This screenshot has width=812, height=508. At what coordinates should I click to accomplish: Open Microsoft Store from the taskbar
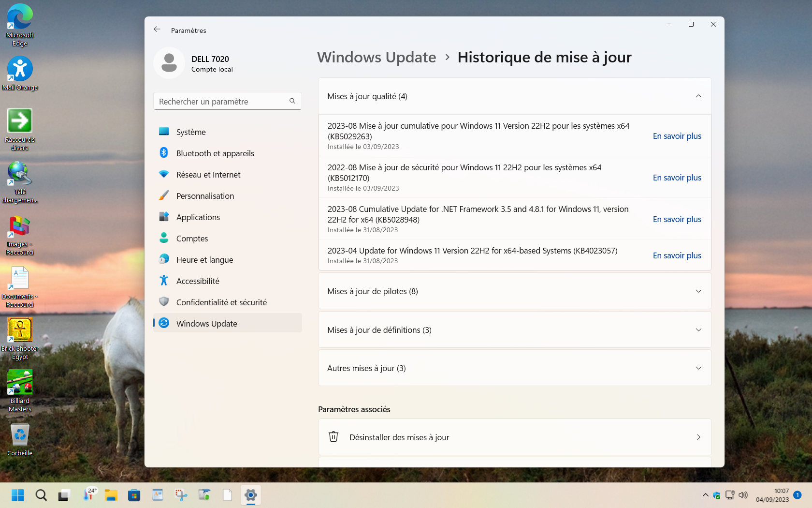pos(134,495)
